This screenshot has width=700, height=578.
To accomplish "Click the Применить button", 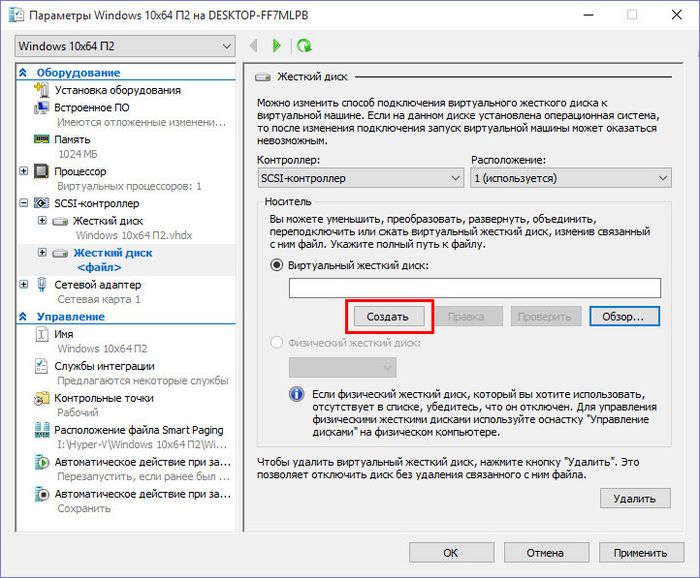I will (641, 553).
